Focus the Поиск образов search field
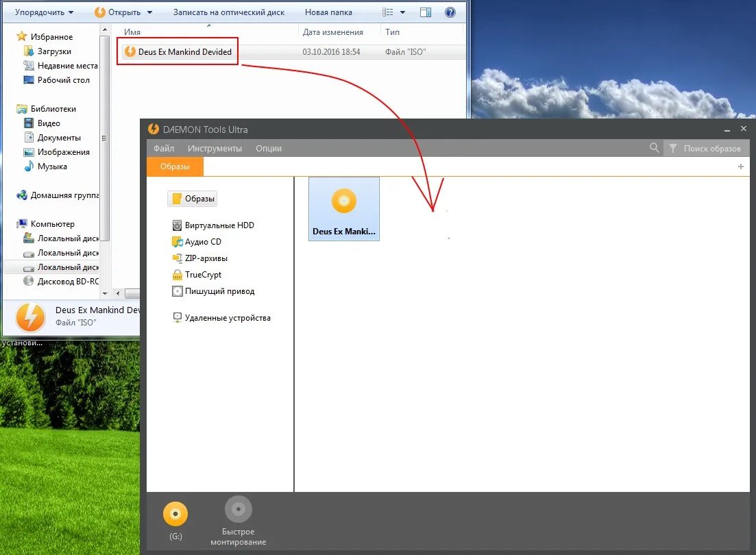Viewport: 756px width, 555px height. pyautogui.click(x=711, y=149)
